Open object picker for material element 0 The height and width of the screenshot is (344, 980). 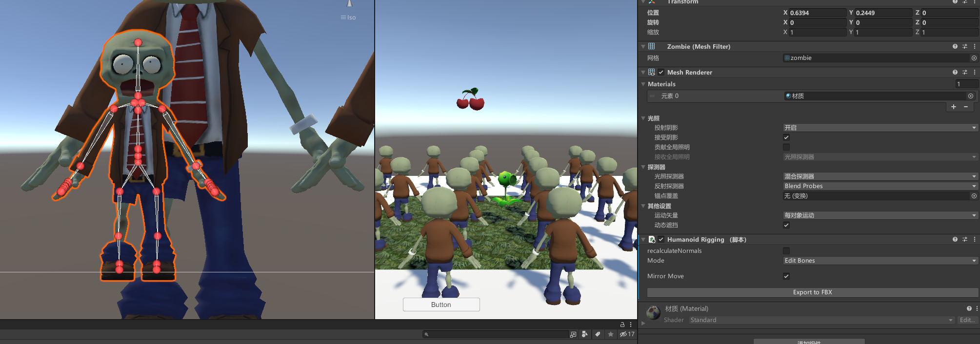click(x=971, y=96)
